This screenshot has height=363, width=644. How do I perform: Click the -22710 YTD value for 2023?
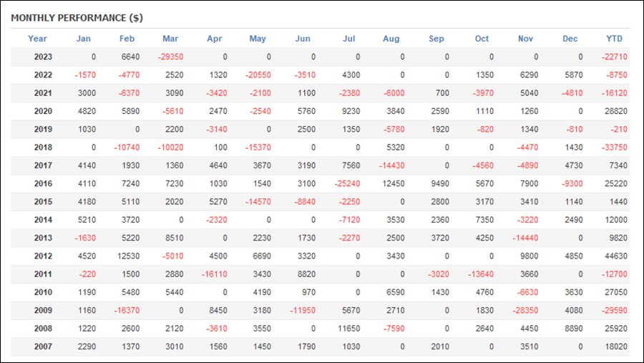tap(615, 57)
